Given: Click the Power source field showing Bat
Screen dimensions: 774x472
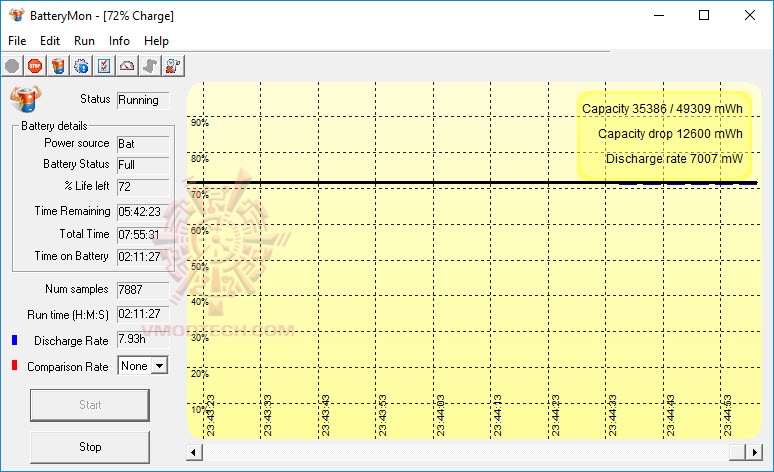Looking at the screenshot, I should [x=143, y=144].
